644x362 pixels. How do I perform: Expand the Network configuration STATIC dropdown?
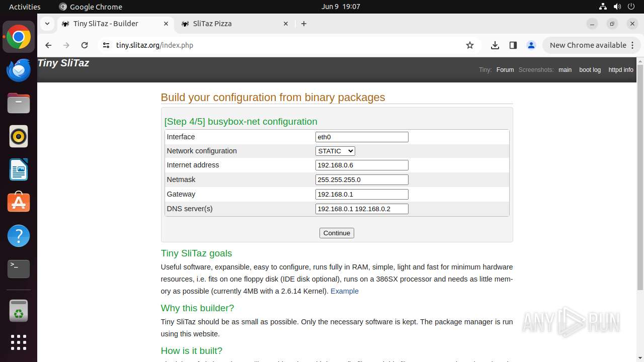click(x=335, y=151)
